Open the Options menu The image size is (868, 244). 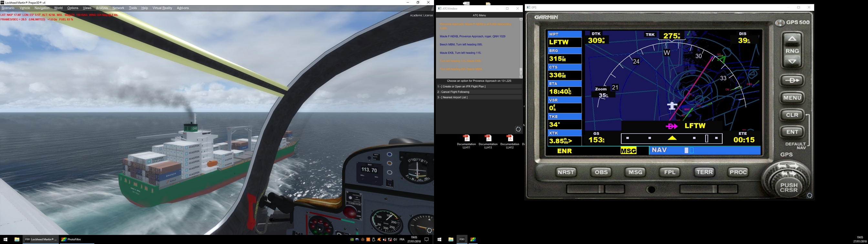pyautogui.click(x=73, y=8)
